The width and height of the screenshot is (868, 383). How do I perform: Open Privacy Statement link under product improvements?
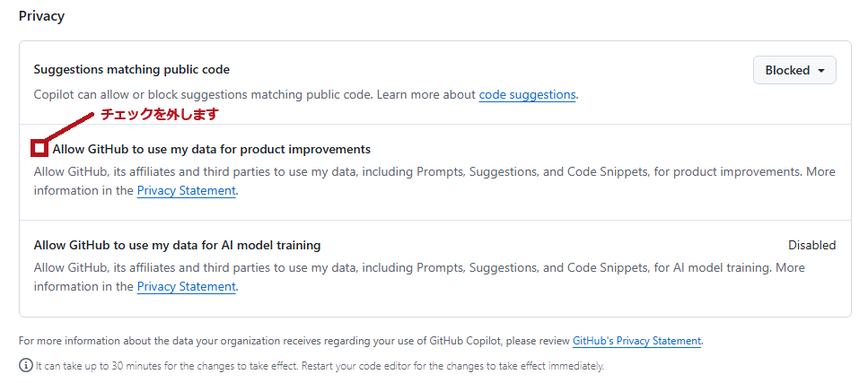coord(186,190)
